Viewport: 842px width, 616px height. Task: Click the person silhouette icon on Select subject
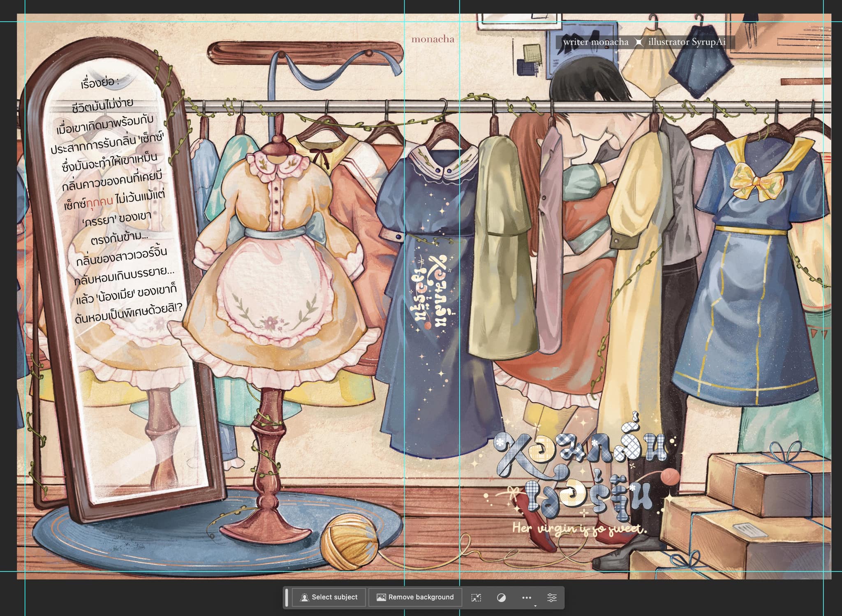[304, 597]
